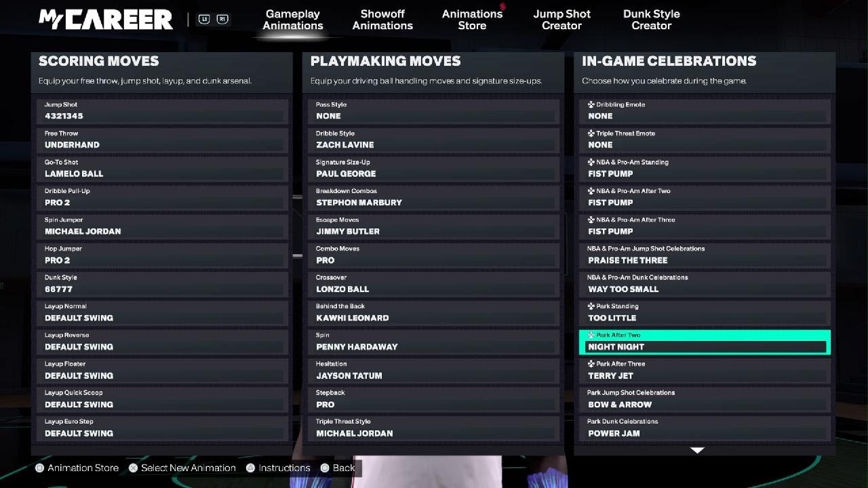The height and width of the screenshot is (488, 868).
Task: Select the Signature Size-Up Paul George slot
Action: [x=434, y=169]
